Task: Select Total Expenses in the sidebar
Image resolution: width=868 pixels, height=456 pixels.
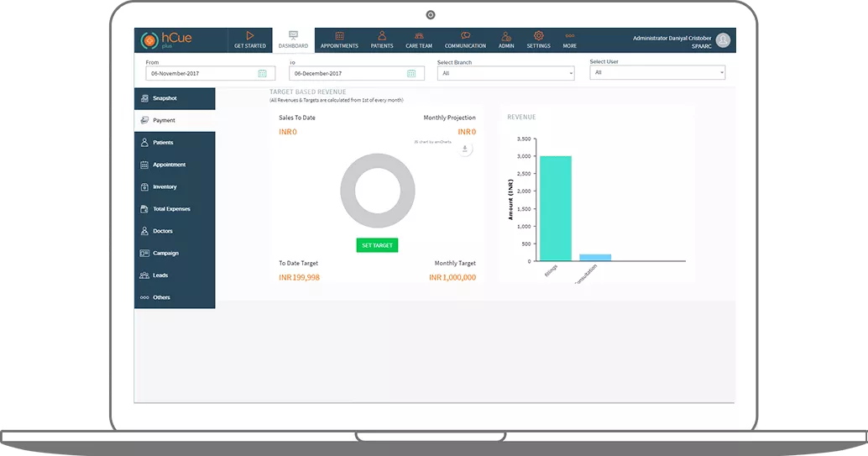Action: (x=171, y=209)
